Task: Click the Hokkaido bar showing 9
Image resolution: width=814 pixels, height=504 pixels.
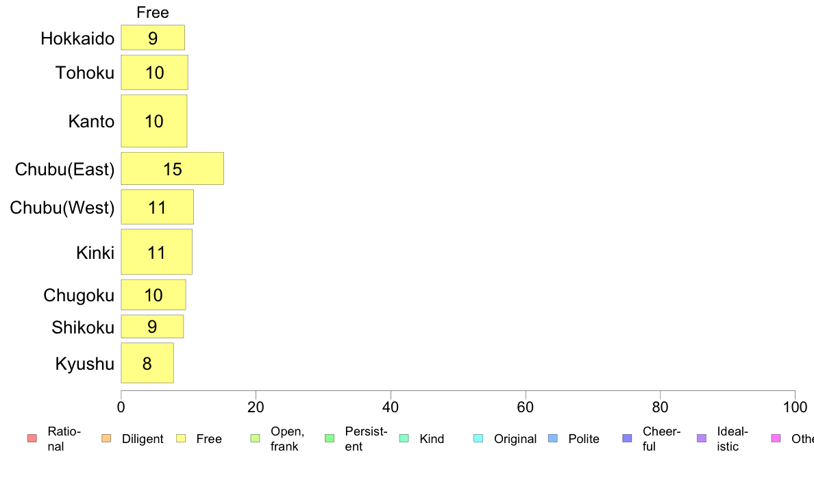Action: click(153, 38)
